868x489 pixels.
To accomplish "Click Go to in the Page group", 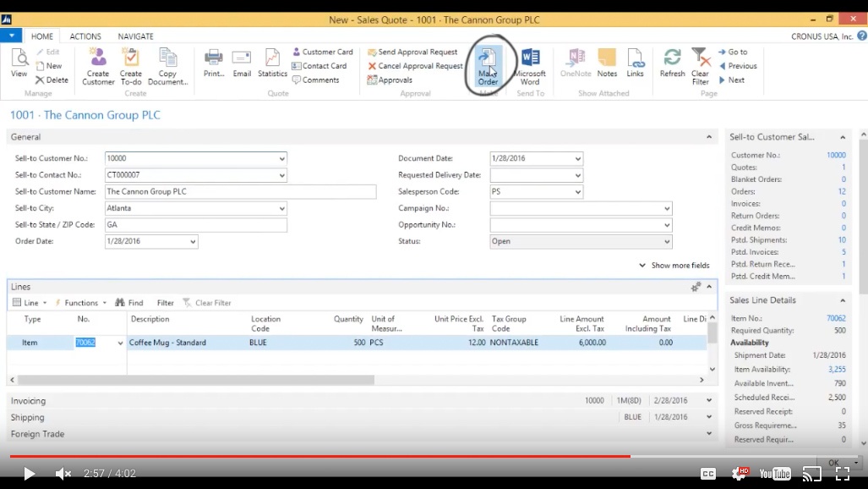I will click(x=733, y=52).
